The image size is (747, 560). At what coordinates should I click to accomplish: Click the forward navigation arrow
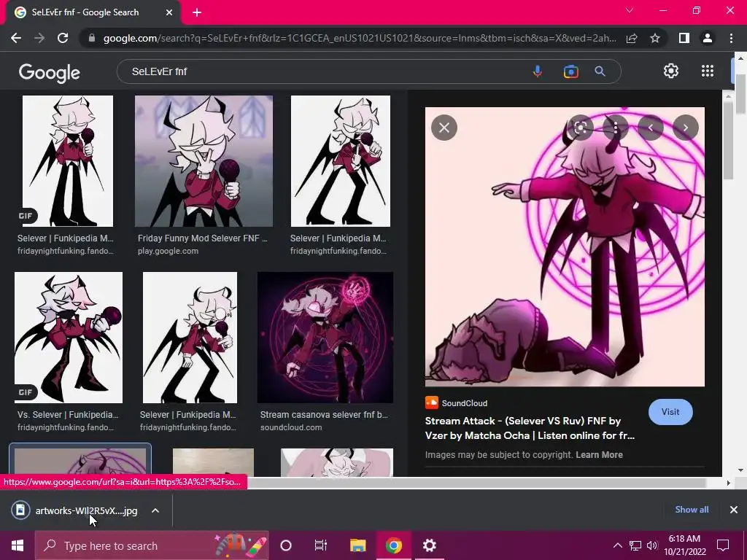tap(39, 38)
